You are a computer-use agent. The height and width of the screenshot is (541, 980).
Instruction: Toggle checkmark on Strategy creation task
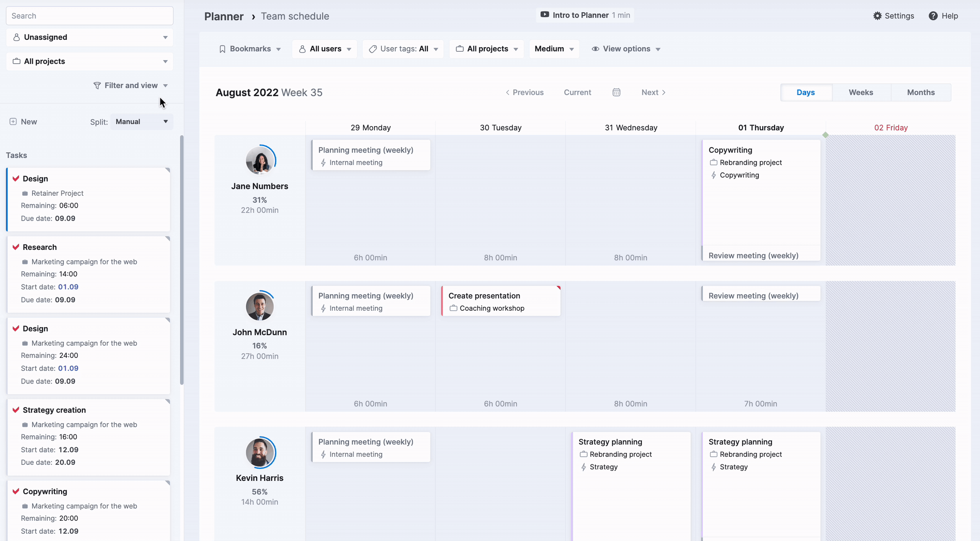coord(16,410)
